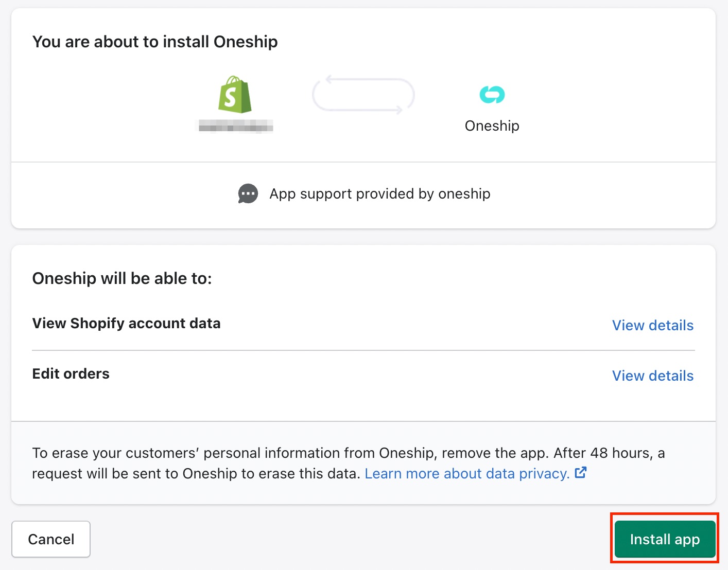View details for Edit orders permission
This screenshot has height=570, width=728.
[x=652, y=376]
